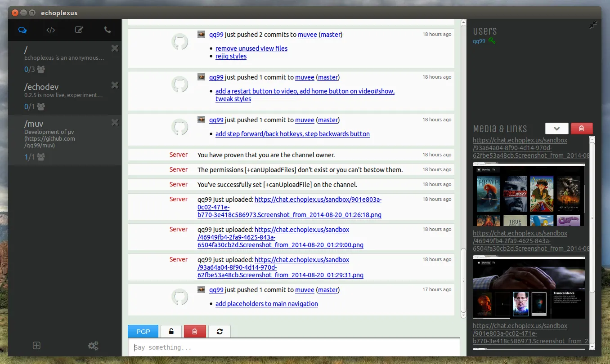Viewport: 610px width, 364px height.
Task: Select the /muv channel
Action: point(65,140)
